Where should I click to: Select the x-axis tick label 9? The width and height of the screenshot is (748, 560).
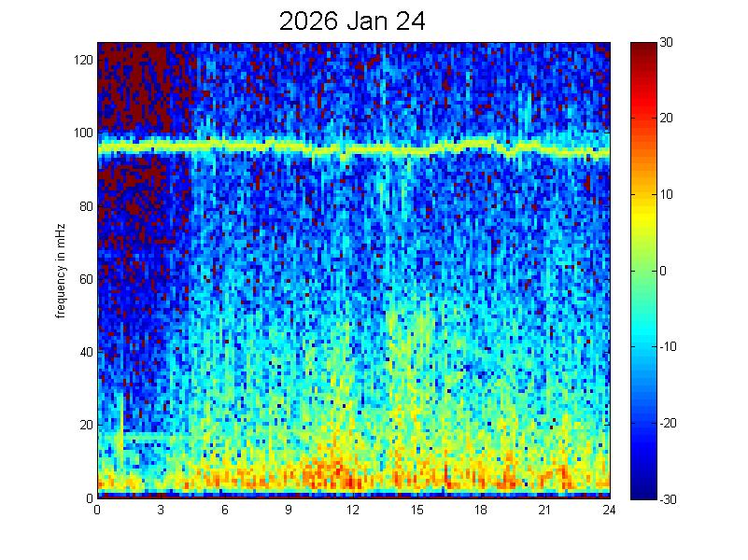pyautogui.click(x=289, y=510)
